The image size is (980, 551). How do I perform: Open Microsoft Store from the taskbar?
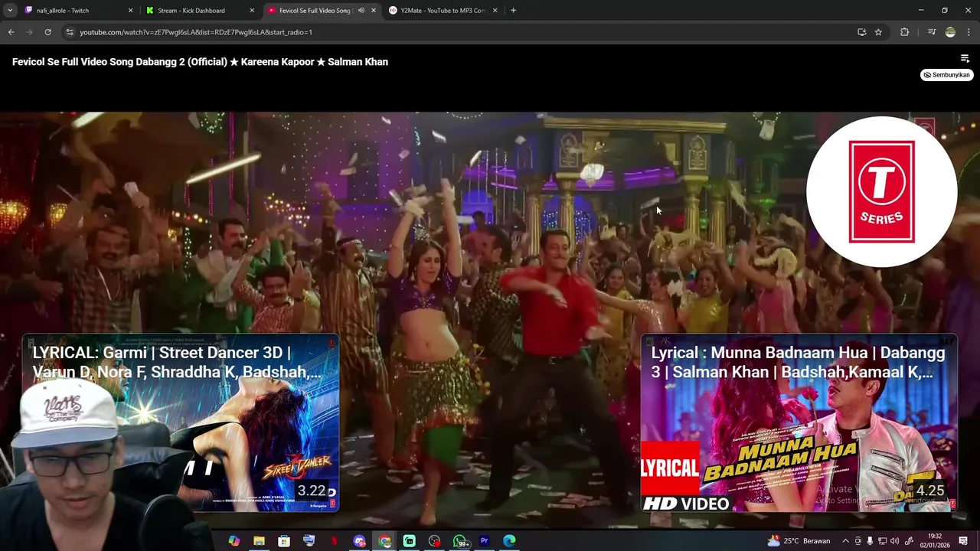point(284,541)
